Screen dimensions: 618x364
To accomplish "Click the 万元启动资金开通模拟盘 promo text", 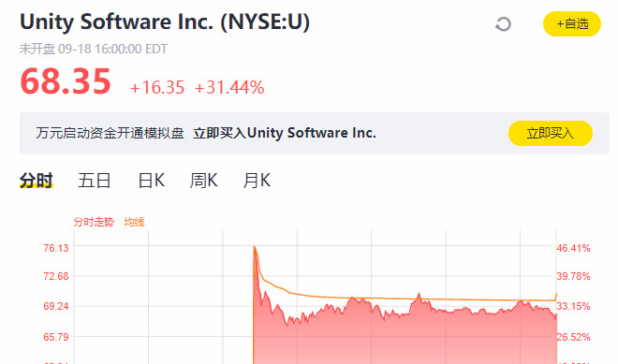I will click(110, 133).
